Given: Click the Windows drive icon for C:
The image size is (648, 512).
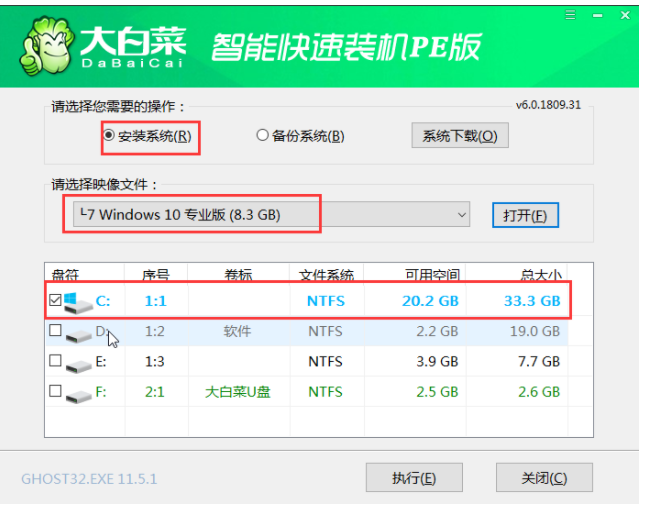Looking at the screenshot, I should (78, 302).
